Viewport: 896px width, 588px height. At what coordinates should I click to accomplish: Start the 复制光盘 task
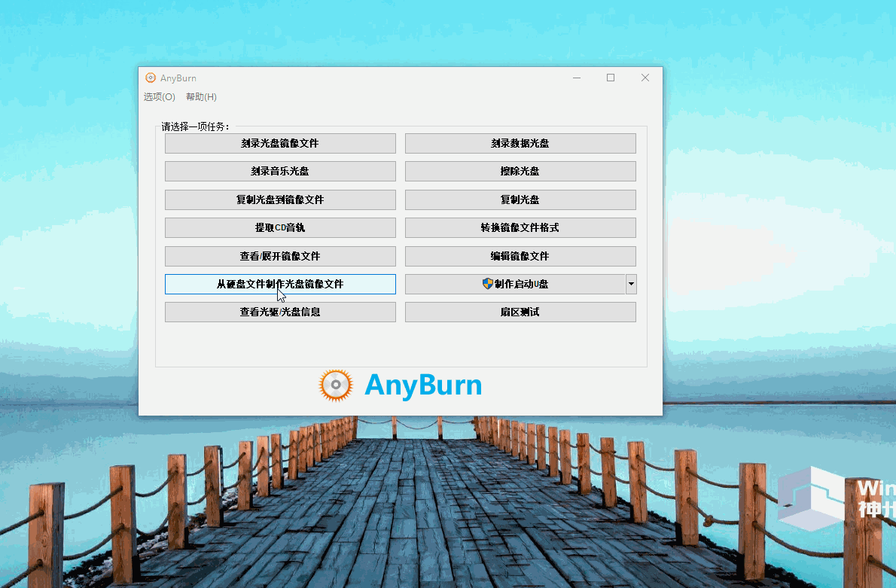tap(520, 200)
